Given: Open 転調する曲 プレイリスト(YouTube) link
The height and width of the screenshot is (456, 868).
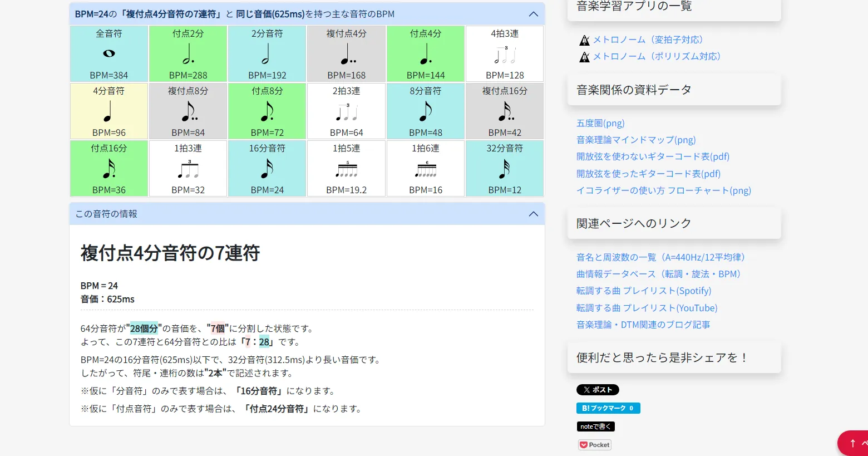Looking at the screenshot, I should [x=647, y=308].
